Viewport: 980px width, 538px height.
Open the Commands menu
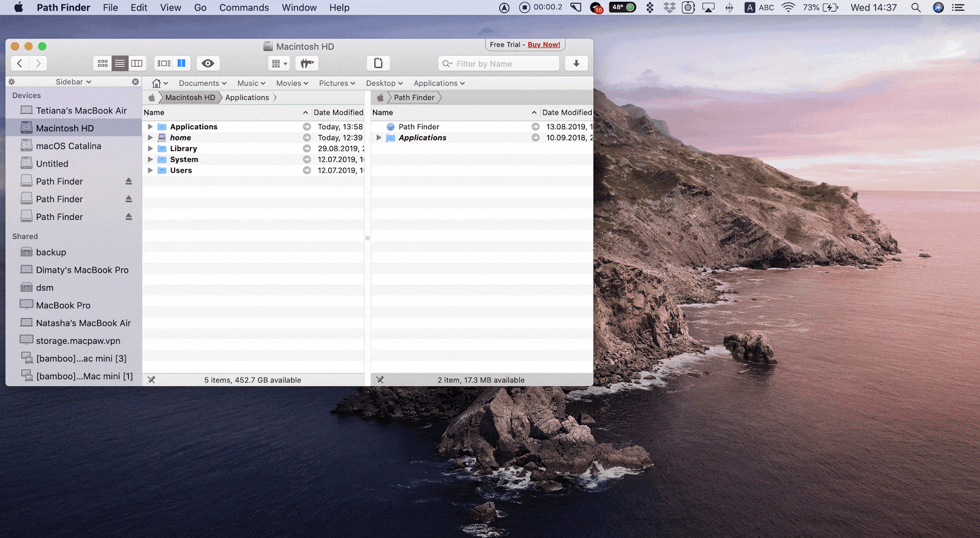click(x=244, y=7)
